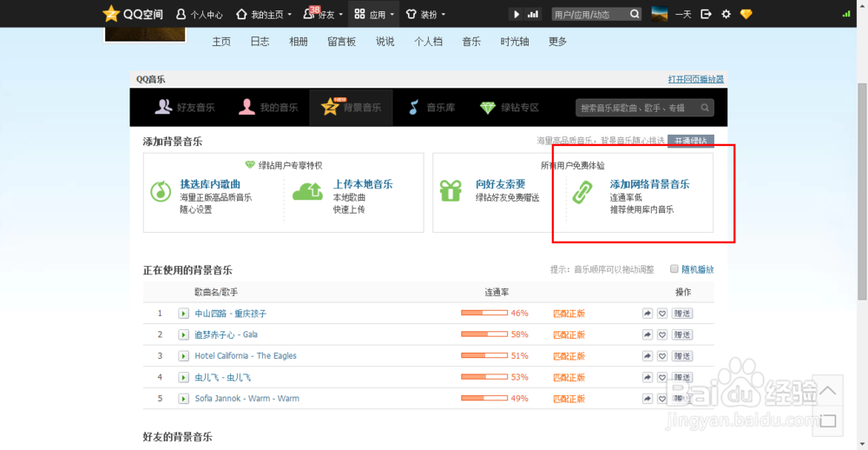Share 追梦赤子心 using the arrow icon
The height and width of the screenshot is (450, 868).
coord(648,334)
